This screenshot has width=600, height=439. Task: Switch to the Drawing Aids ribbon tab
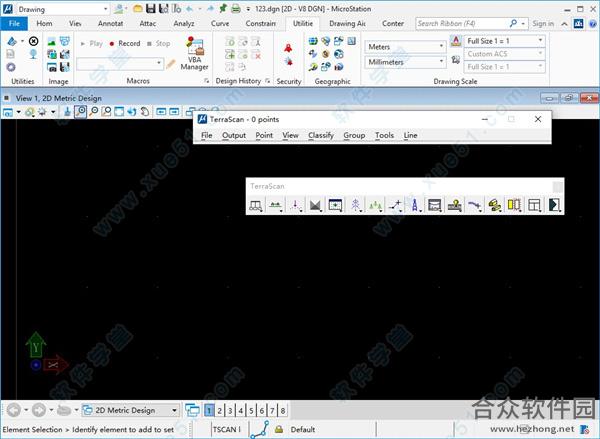coord(347,23)
